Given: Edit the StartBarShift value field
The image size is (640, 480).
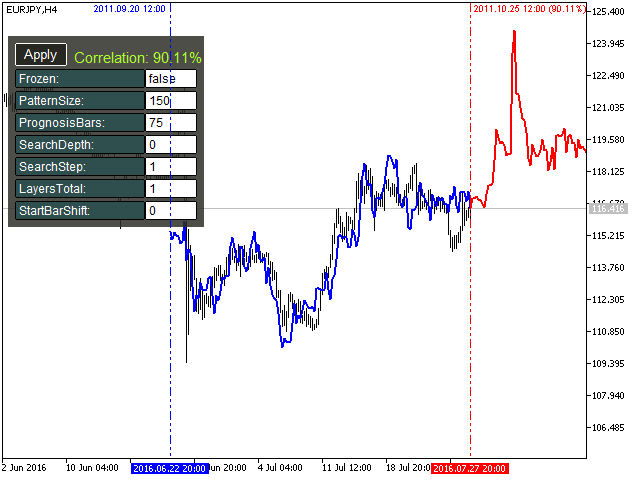Looking at the screenshot, I should [171, 211].
